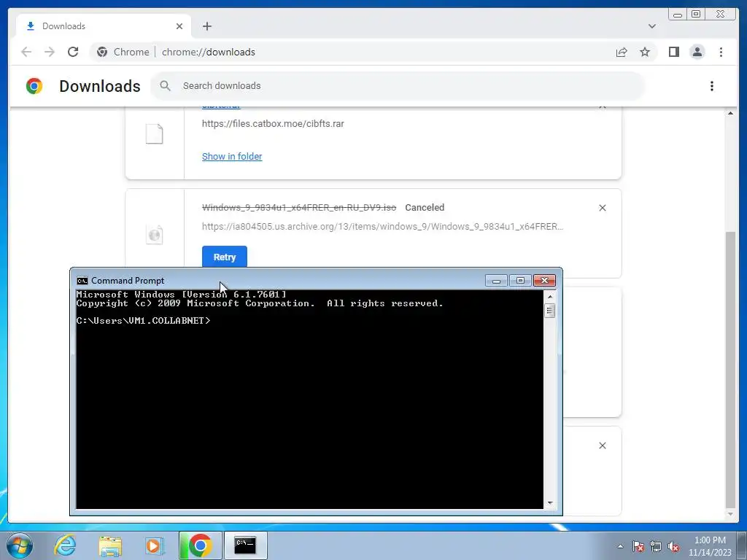Click the Command Prompt scroll-up arrow

click(x=550, y=296)
